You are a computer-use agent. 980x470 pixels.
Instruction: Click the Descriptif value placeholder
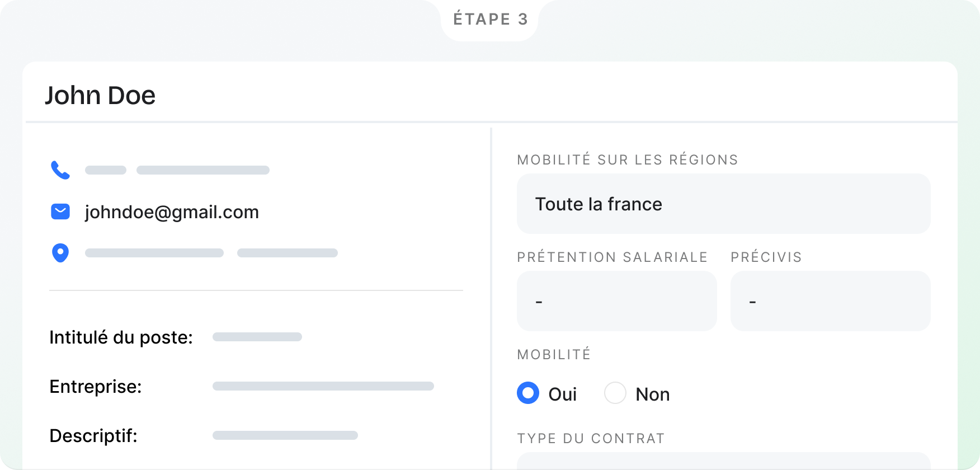[285, 435]
